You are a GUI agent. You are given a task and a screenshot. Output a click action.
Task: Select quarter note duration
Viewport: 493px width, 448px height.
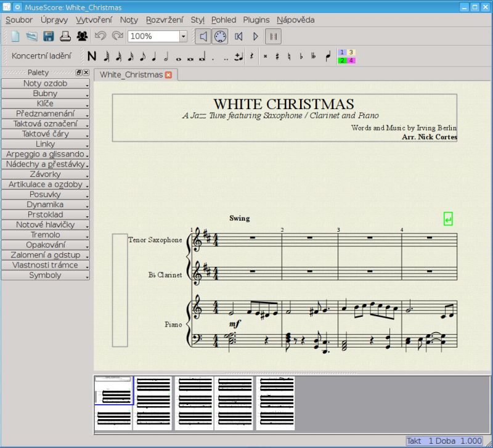pyautogui.click(x=154, y=56)
